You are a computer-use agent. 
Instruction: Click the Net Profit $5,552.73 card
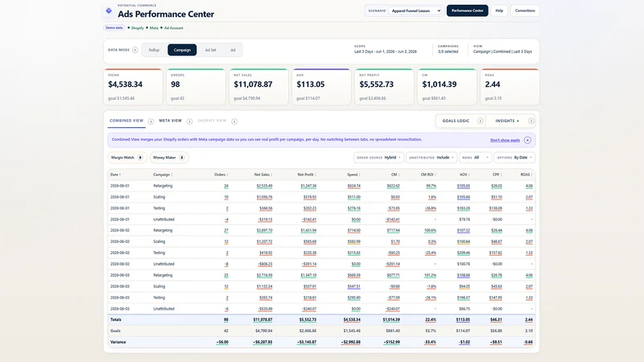[385, 87]
